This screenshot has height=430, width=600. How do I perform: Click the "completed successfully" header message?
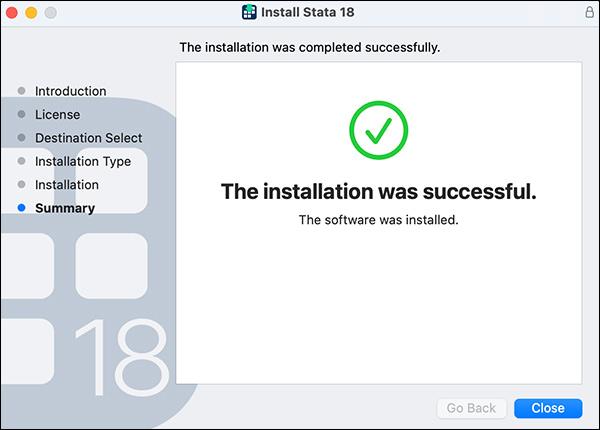click(x=309, y=47)
